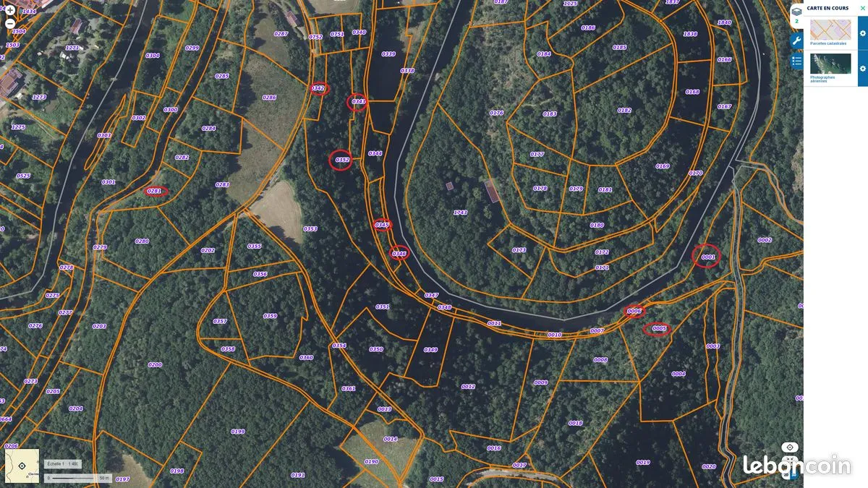Click the Photographies aériennes layer name
The width and height of the screenshot is (868, 488).
[x=822, y=79]
